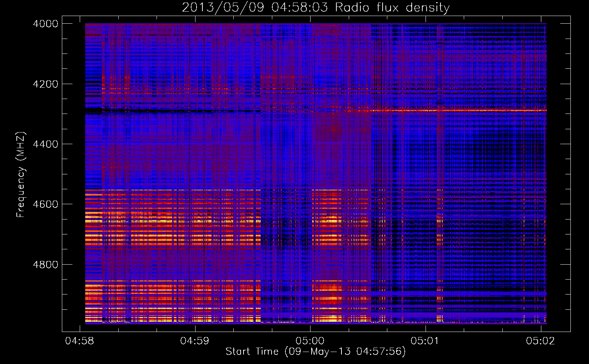Click the "Frequency (MHZ)" axis title
Viewport: 589px width, 364px height.
click(21, 175)
